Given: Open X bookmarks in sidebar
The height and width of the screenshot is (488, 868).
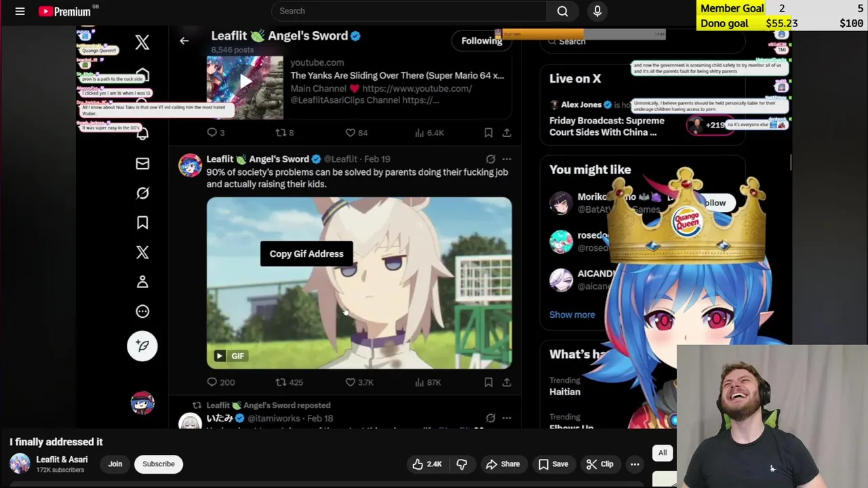Looking at the screenshot, I should point(142,222).
